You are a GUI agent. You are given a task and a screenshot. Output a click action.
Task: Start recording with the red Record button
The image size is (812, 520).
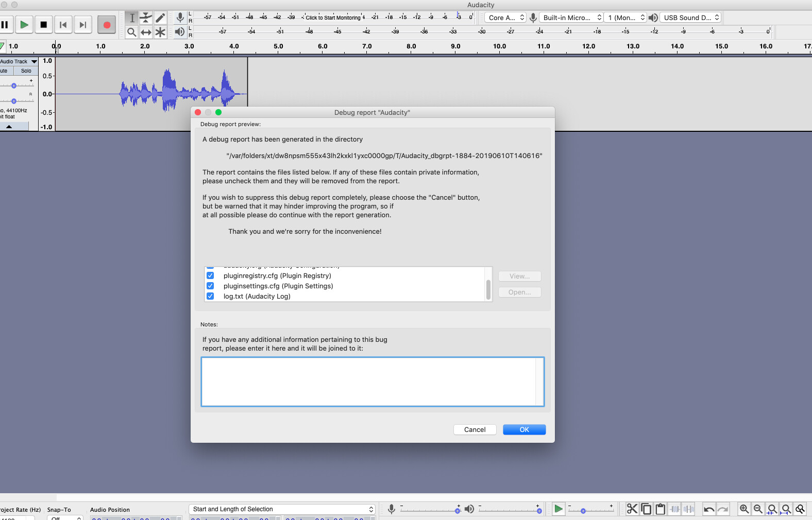[x=107, y=25]
